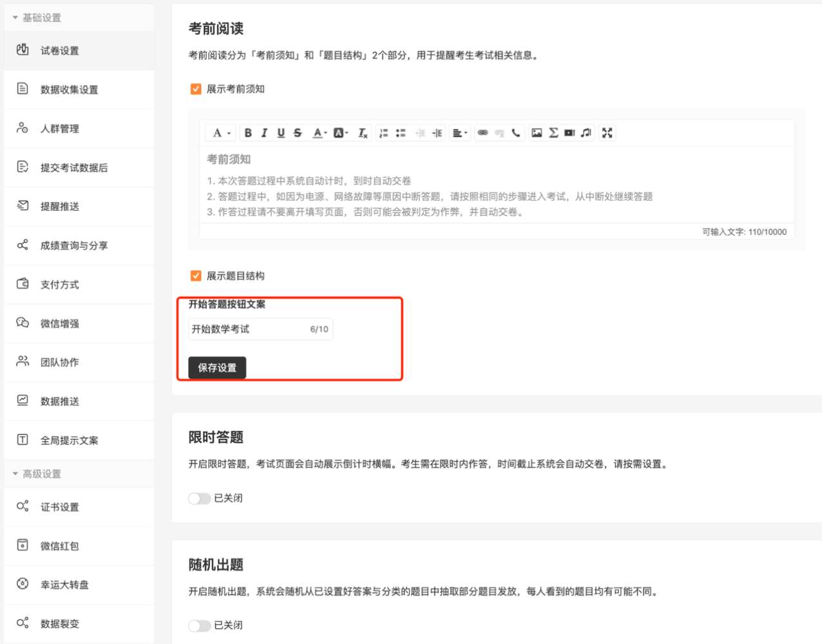Screen dimensions: 822x644
Task: Insert audio with the music note icon
Action: [x=586, y=133]
